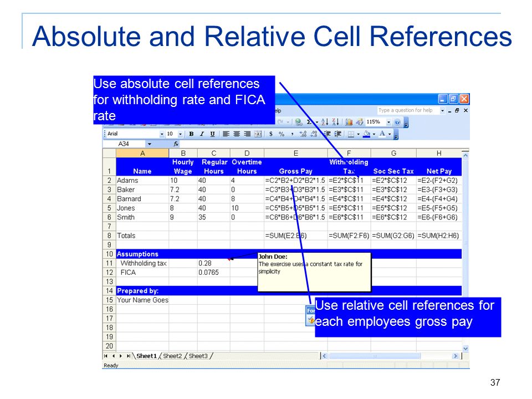Click horizontal scrollbar right arrow
532x399 pixels.
(x=456, y=356)
